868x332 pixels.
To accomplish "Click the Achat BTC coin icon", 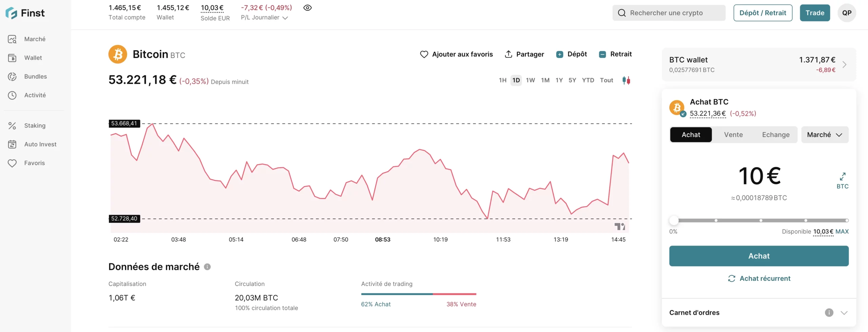I will click(x=677, y=108).
